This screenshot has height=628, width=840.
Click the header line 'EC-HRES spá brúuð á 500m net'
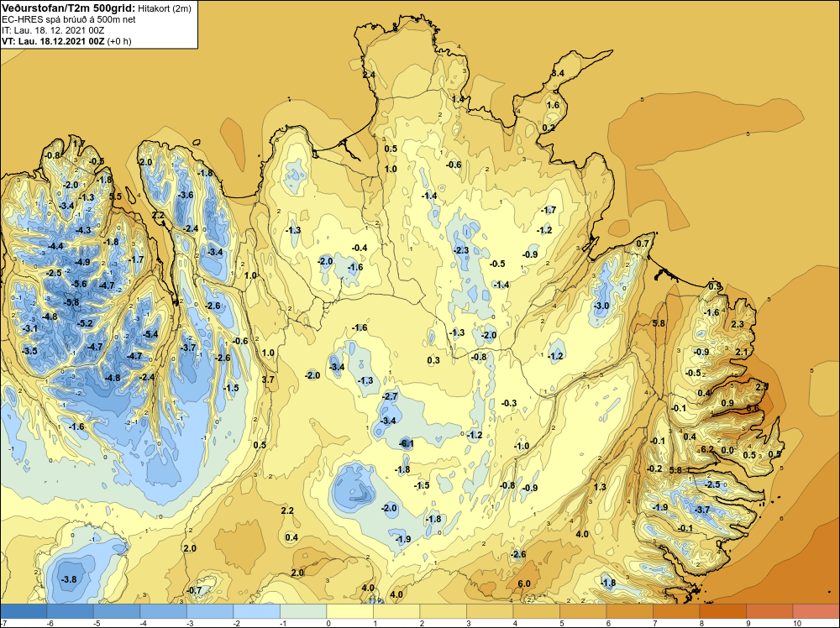pos(69,19)
